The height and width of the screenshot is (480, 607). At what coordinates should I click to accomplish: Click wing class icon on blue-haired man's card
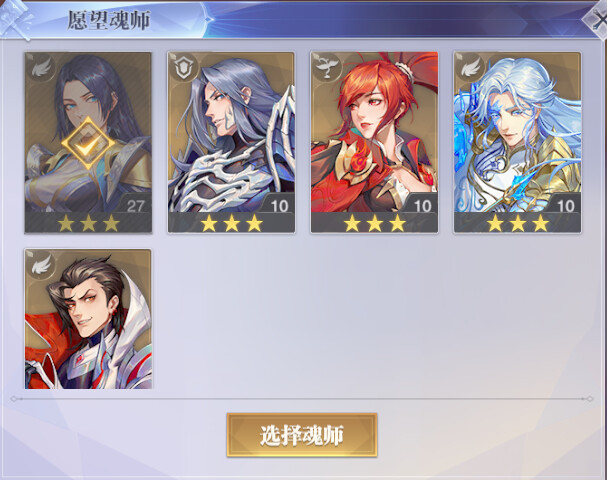point(470,68)
